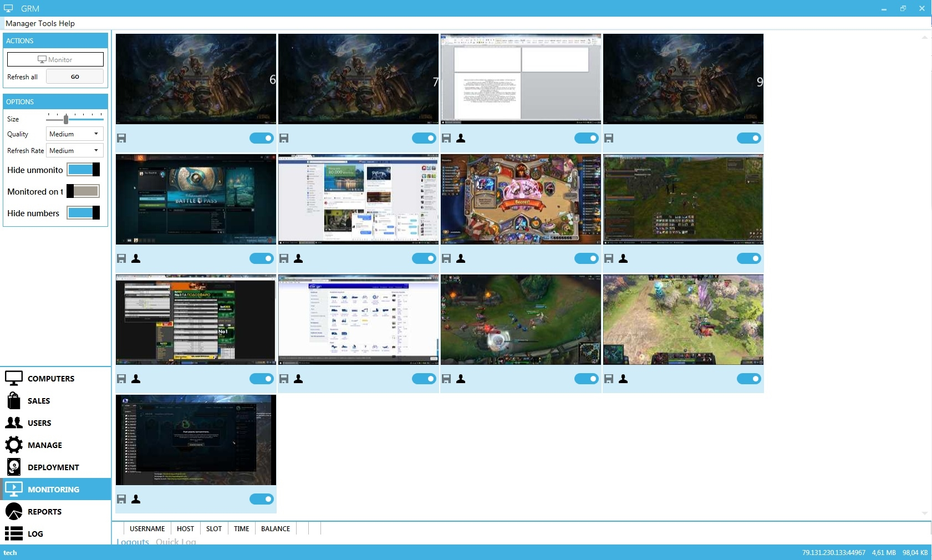Open the Help menu

67,23
